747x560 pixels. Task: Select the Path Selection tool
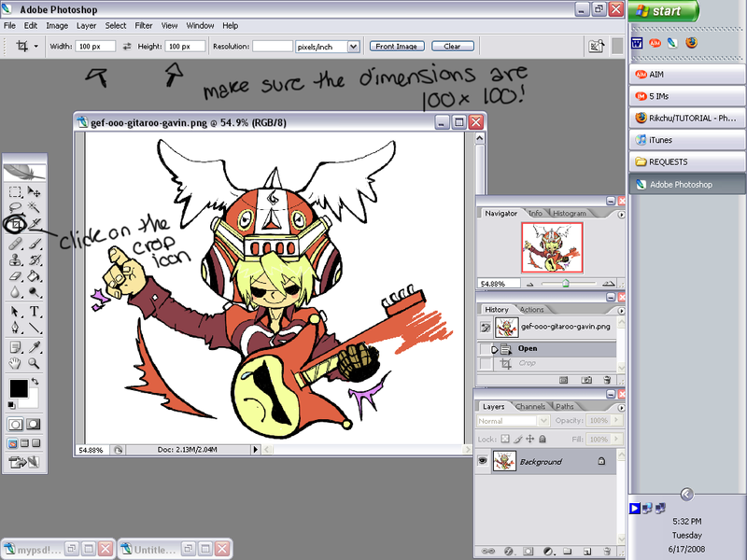pyautogui.click(x=15, y=312)
